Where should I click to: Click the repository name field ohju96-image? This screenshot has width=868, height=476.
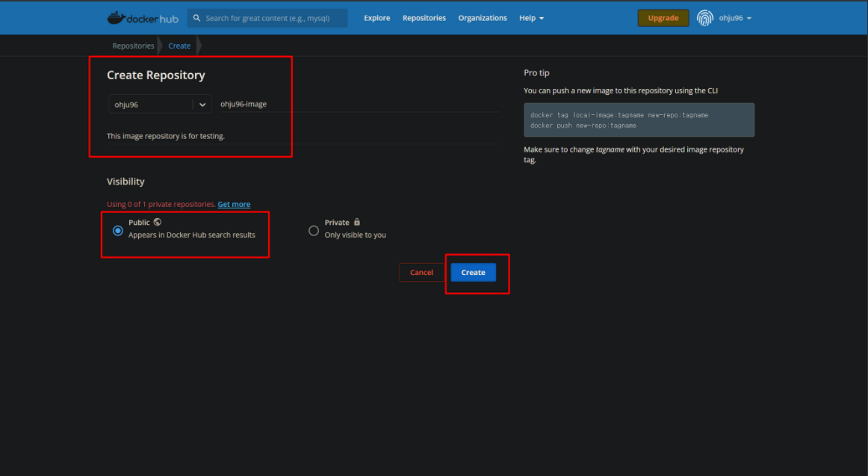359,104
